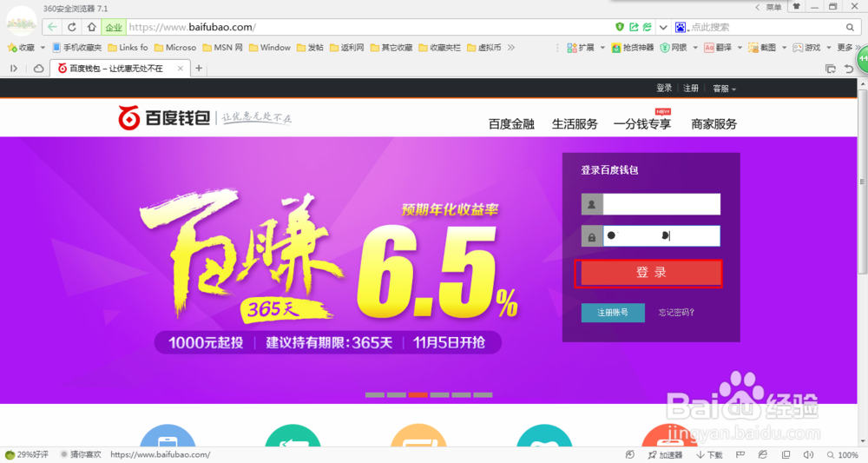The width and height of the screenshot is (868, 463).
Task: Open the 客服 dropdown in the top bar
Action: pos(724,89)
